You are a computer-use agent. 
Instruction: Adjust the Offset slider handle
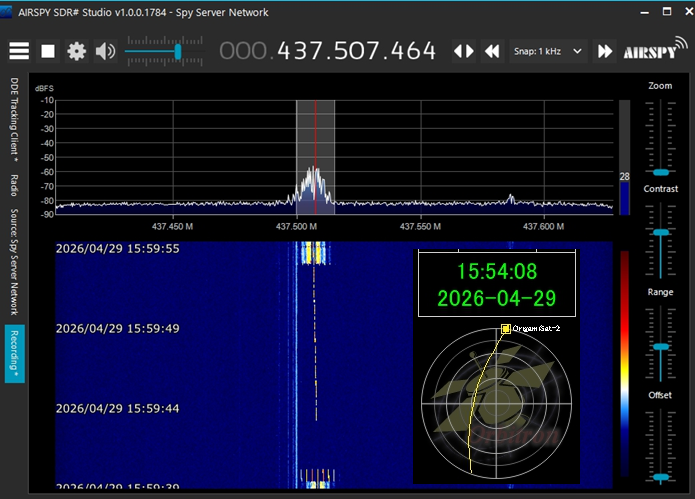tap(660, 477)
